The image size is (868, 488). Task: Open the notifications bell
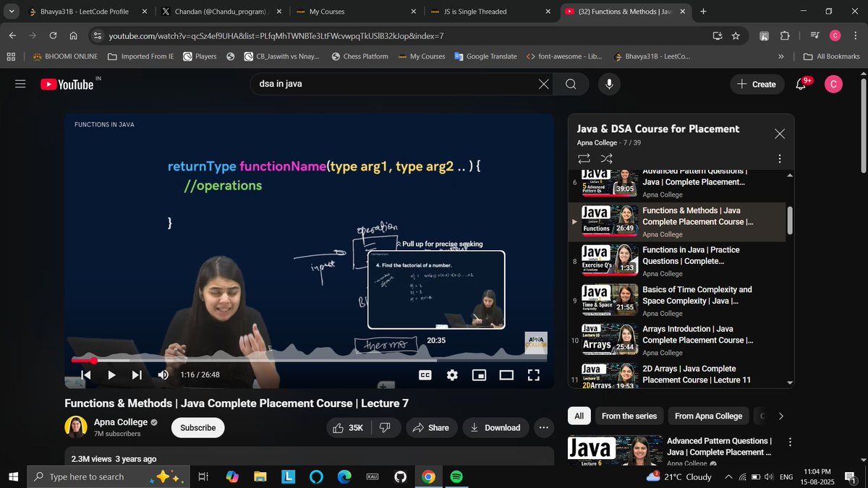801,84
